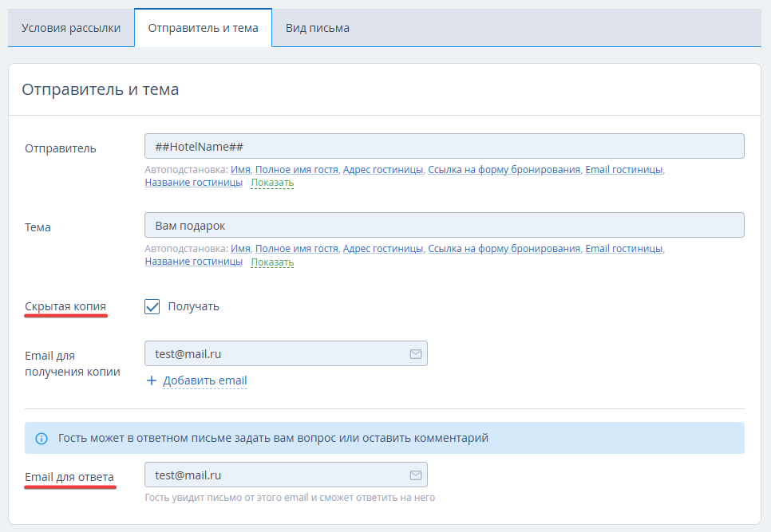
Task: Insert Имя placeholder into Отправитель
Action: pos(240,170)
